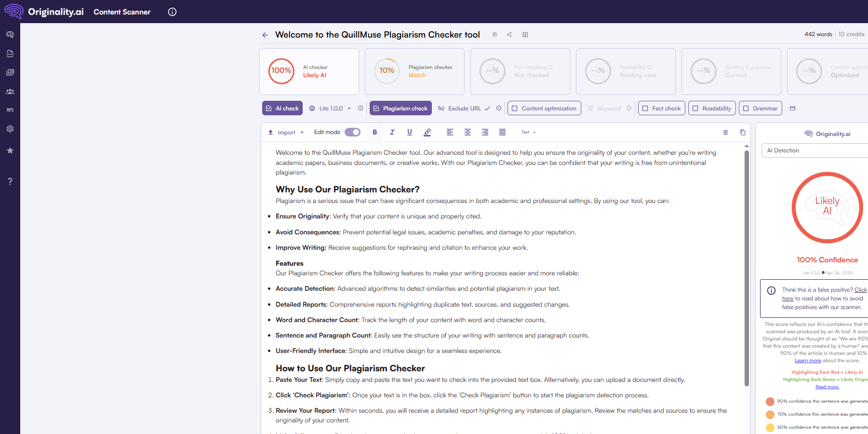Click the calendar icon after Grammar

[x=793, y=108]
